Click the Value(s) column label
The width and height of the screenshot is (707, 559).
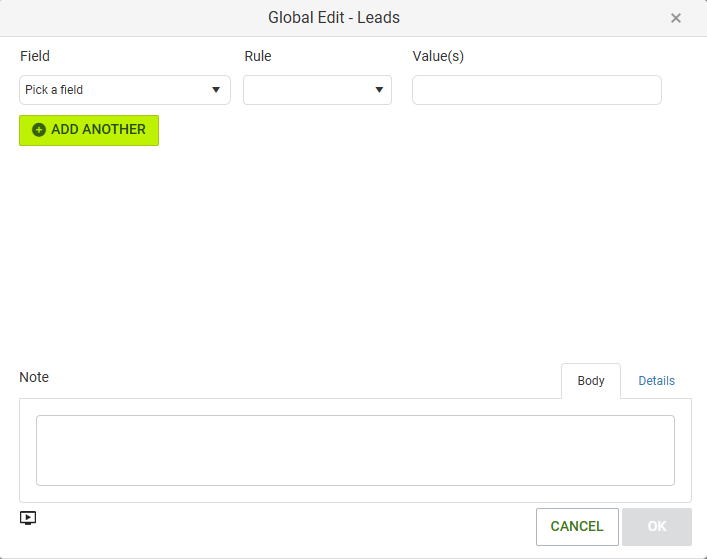[x=438, y=56]
